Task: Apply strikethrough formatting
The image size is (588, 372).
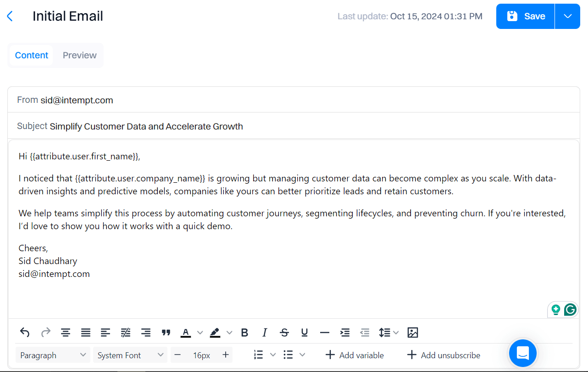Action: (x=284, y=332)
